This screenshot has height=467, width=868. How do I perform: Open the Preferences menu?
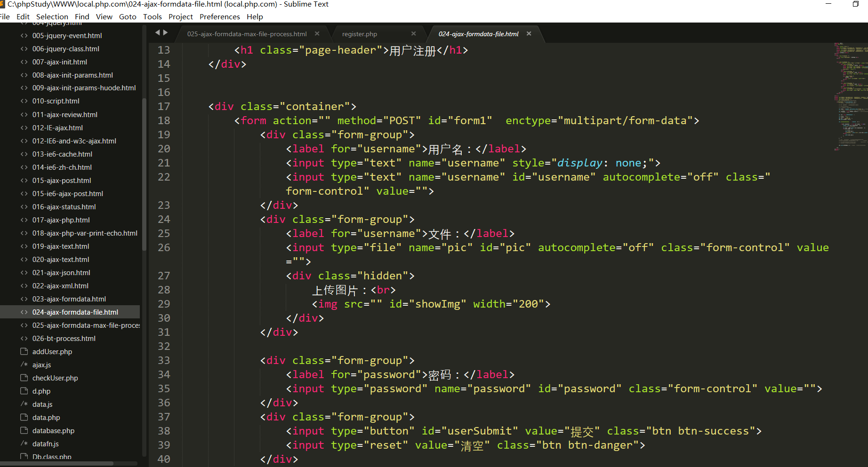[219, 17]
